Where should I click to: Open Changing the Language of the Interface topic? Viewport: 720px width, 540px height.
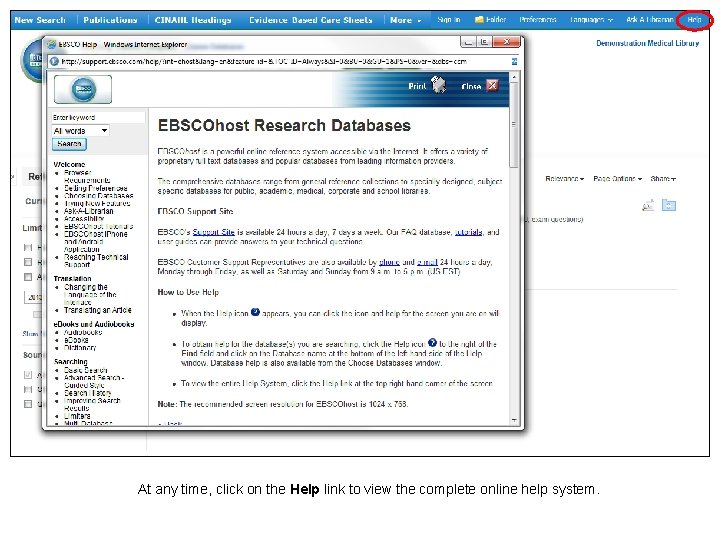90,295
